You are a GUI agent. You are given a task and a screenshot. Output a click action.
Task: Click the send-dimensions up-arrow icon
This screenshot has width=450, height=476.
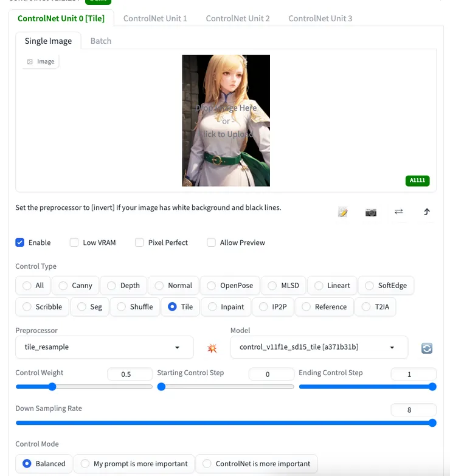pos(427,212)
